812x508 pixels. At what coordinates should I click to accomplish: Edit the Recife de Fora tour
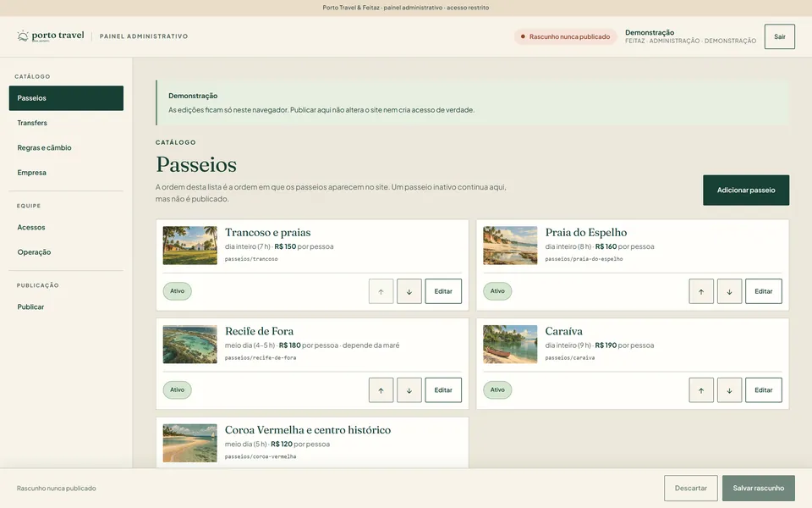pos(443,390)
